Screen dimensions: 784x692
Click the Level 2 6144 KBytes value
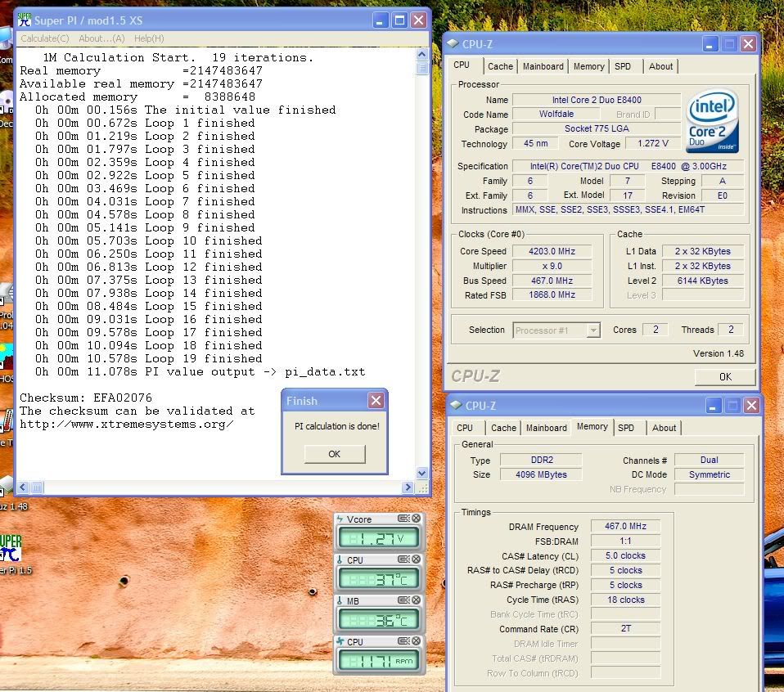[702, 281]
